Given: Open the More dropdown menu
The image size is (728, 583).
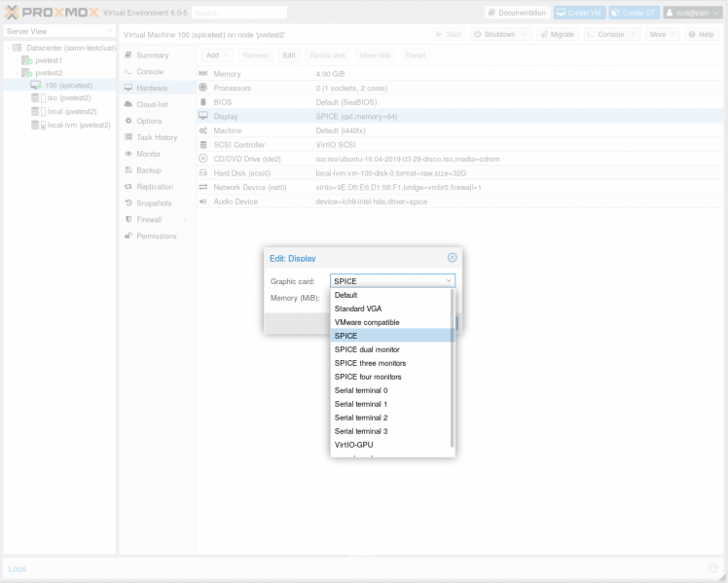Looking at the screenshot, I should 662,34.
